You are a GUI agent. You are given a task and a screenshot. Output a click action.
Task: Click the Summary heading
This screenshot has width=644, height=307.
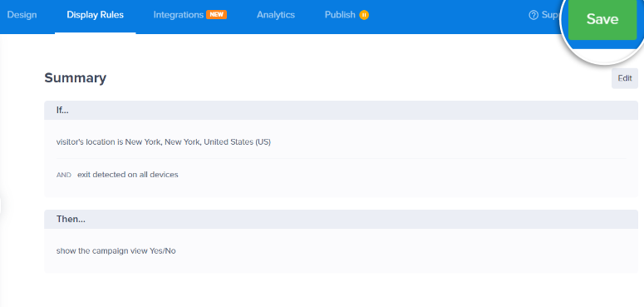(x=75, y=77)
